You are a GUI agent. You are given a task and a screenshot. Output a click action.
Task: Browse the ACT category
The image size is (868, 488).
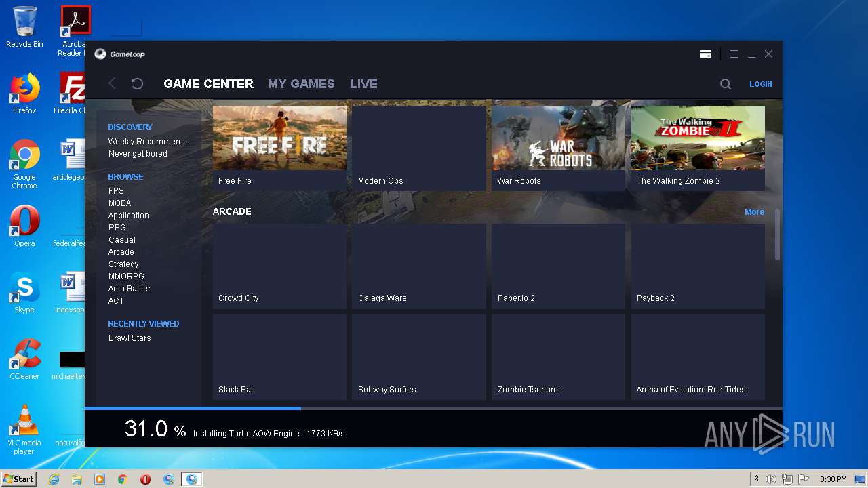pyautogui.click(x=116, y=301)
